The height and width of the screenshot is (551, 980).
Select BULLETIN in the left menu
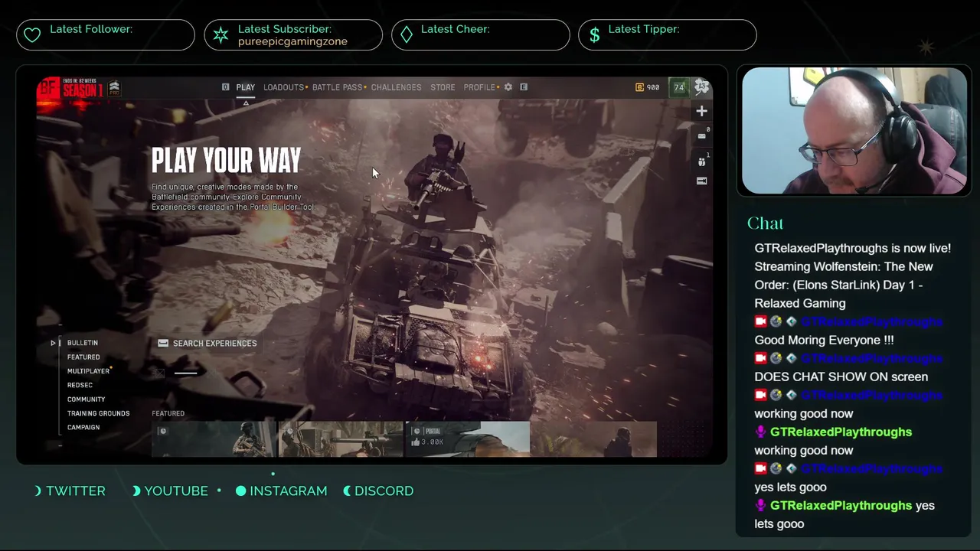(x=82, y=343)
